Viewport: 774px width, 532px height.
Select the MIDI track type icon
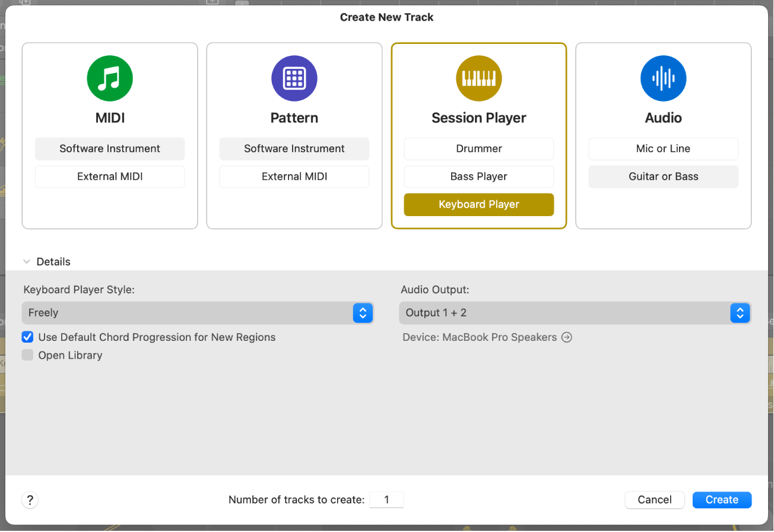pos(109,78)
